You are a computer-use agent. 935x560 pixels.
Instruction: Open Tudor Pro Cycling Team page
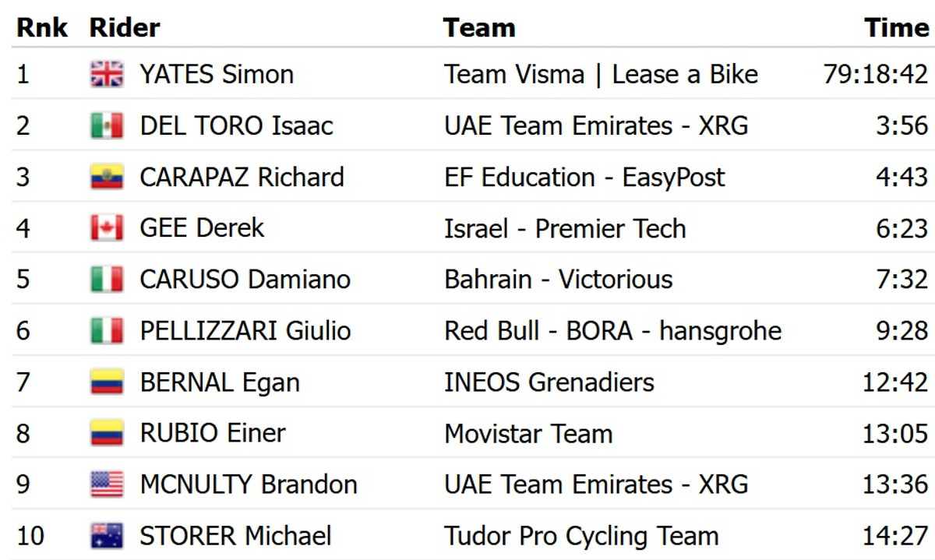pos(581,536)
